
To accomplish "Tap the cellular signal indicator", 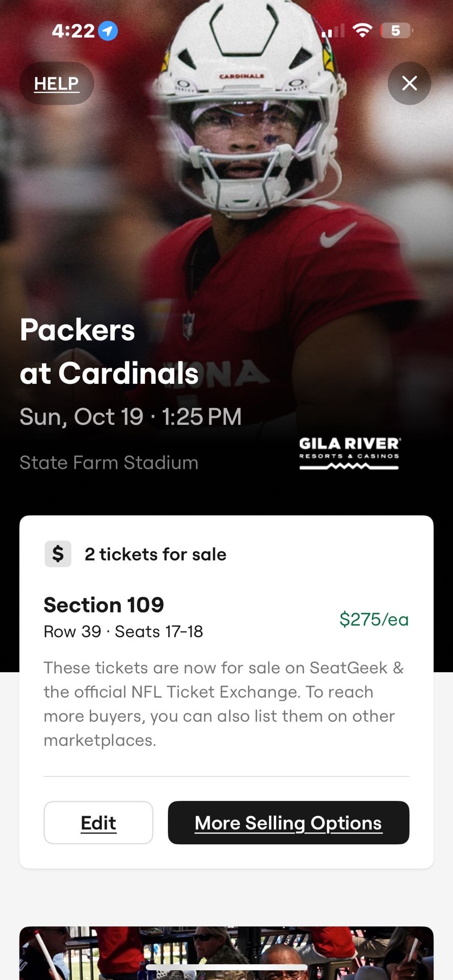I will 332,31.
